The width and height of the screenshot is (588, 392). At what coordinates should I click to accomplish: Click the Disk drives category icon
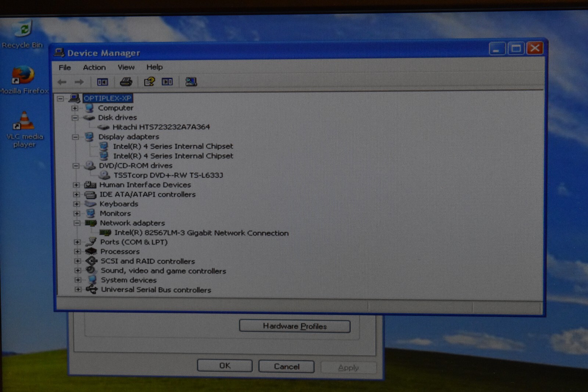(89, 118)
